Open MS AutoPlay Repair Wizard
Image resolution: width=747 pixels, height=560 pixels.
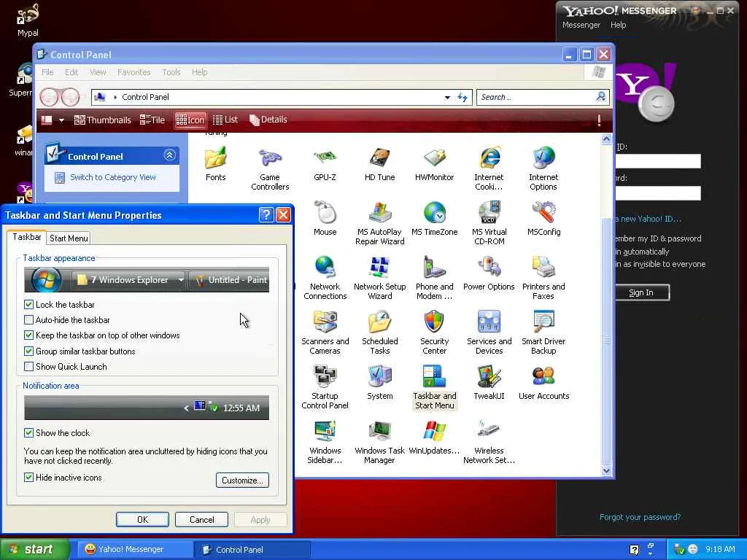(379, 224)
